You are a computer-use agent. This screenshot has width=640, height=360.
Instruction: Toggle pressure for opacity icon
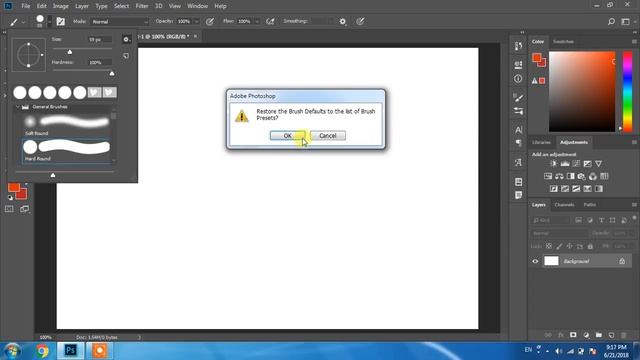210,22
